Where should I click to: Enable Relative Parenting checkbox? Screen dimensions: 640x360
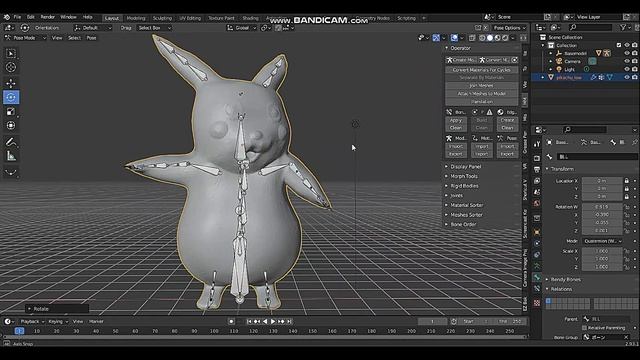(584, 328)
